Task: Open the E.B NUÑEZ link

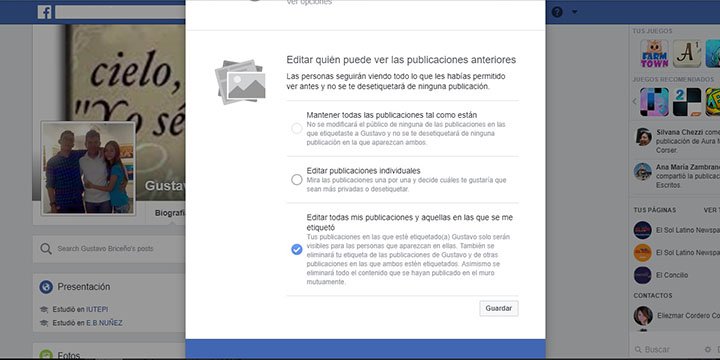Action: 104,323
